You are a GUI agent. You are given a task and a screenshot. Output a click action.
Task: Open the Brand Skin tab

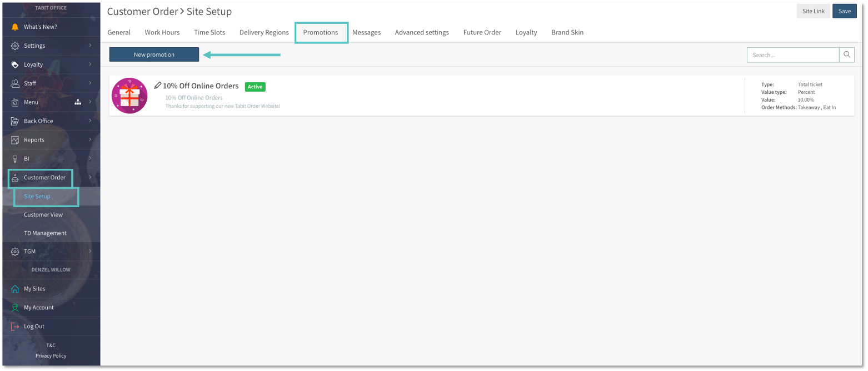click(567, 32)
